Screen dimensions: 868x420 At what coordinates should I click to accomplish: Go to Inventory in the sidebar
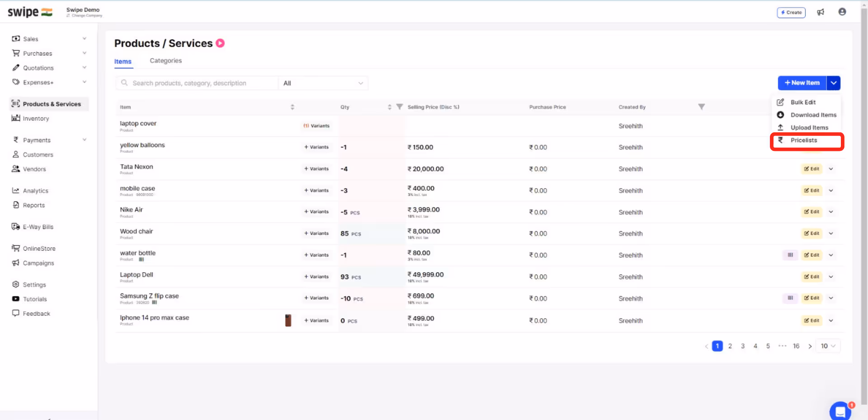pos(36,118)
